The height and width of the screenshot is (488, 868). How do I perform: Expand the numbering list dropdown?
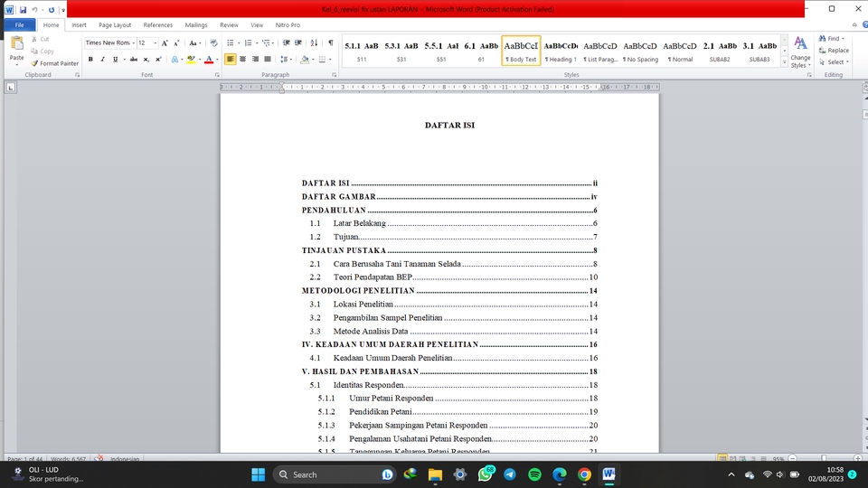coord(257,42)
